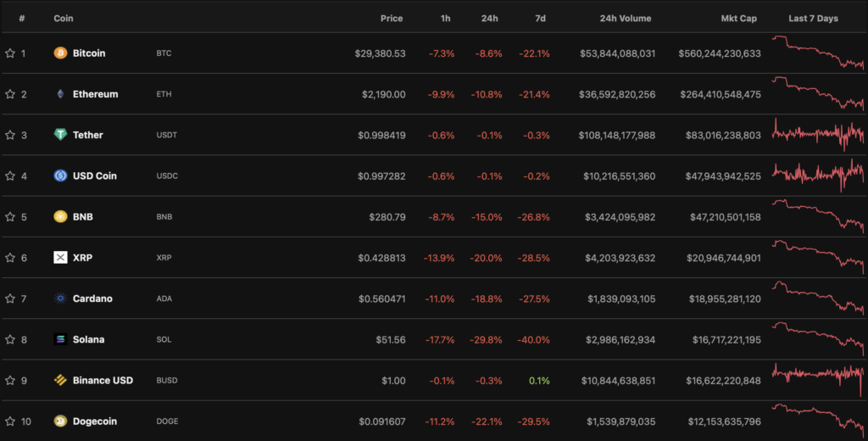
Task: Add Binance USD to favorites star
Action: [x=10, y=381]
